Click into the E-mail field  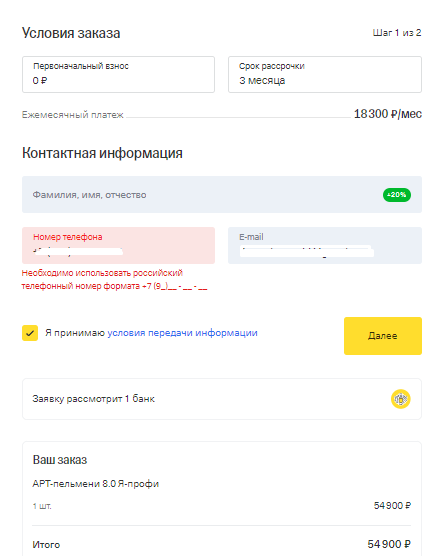(325, 245)
